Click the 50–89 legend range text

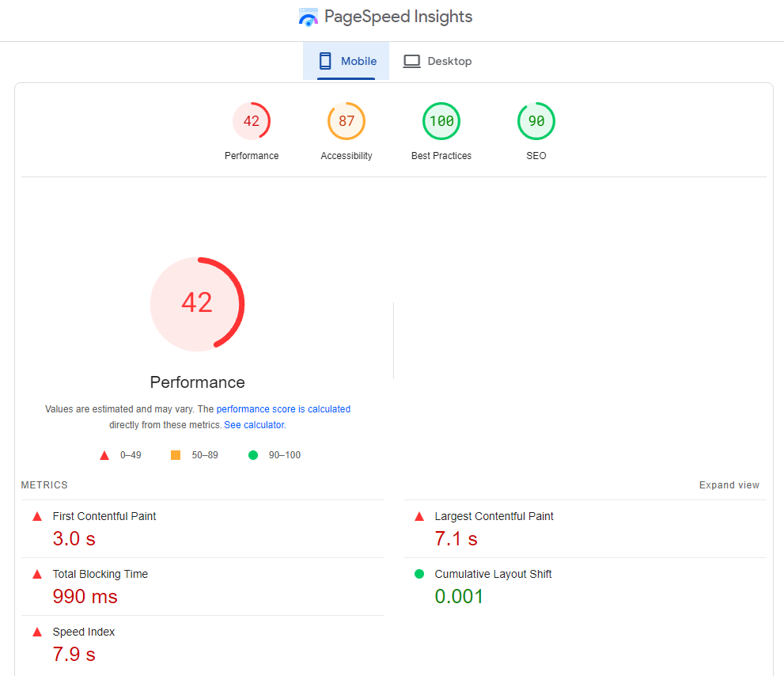click(205, 455)
